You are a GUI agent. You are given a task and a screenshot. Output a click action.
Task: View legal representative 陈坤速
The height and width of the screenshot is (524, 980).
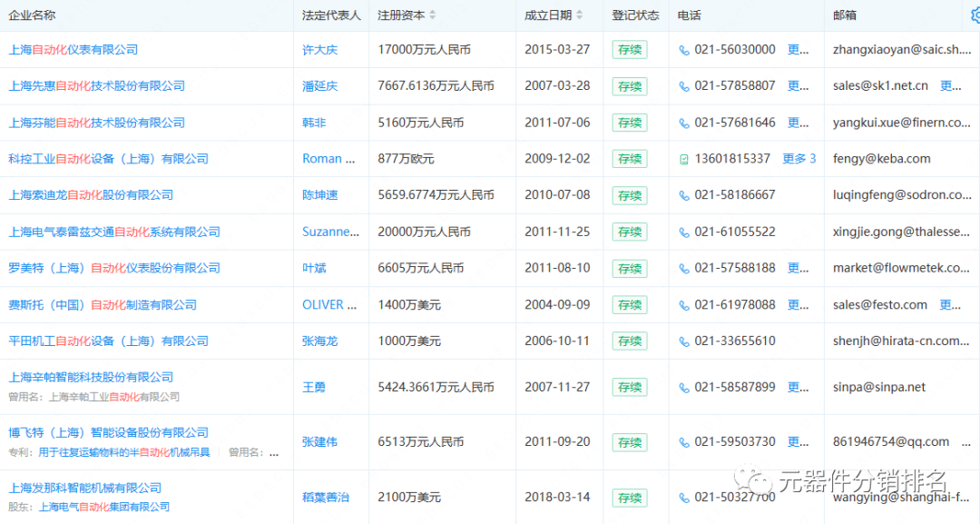coord(320,195)
